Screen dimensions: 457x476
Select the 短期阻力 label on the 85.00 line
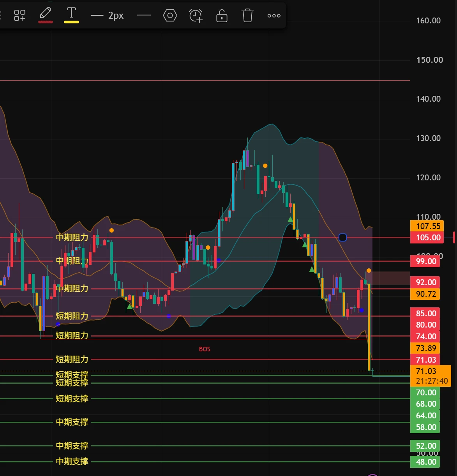[72, 316]
